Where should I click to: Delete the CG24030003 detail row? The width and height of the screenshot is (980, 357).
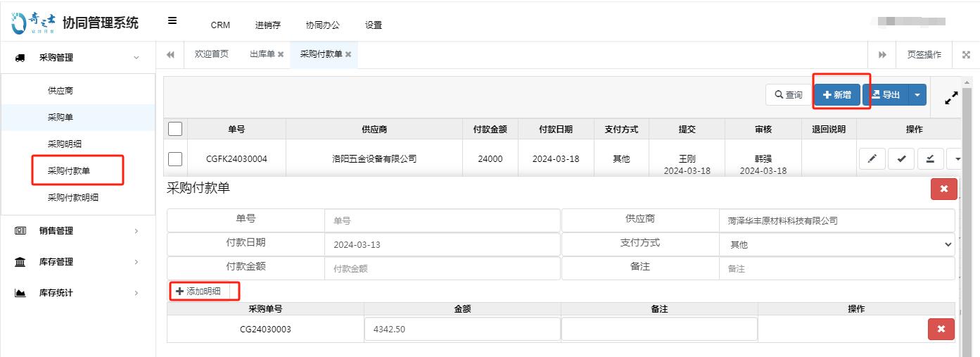coord(941,329)
